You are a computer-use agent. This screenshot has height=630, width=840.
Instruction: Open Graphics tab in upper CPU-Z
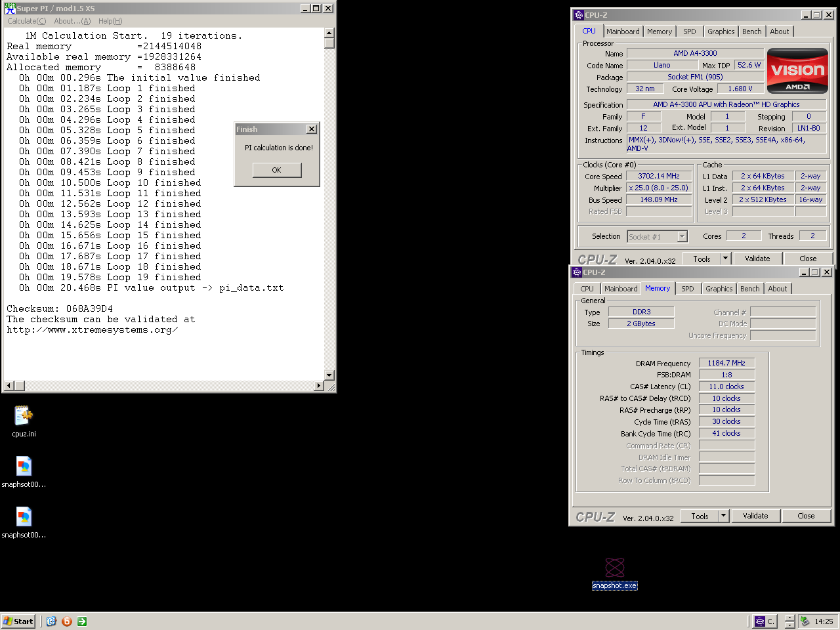tap(721, 31)
